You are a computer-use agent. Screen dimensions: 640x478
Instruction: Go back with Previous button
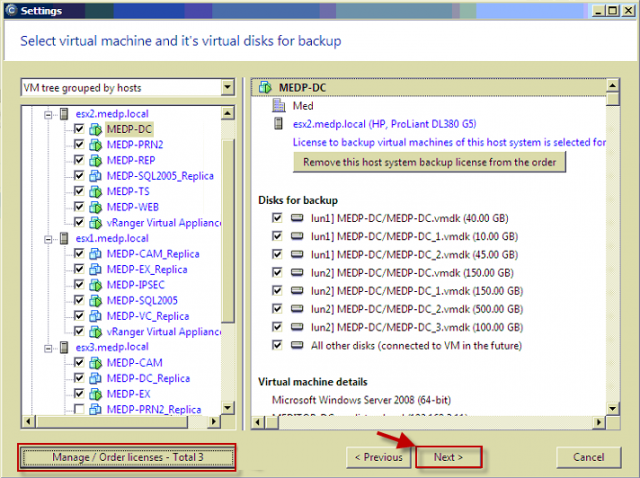(379, 457)
